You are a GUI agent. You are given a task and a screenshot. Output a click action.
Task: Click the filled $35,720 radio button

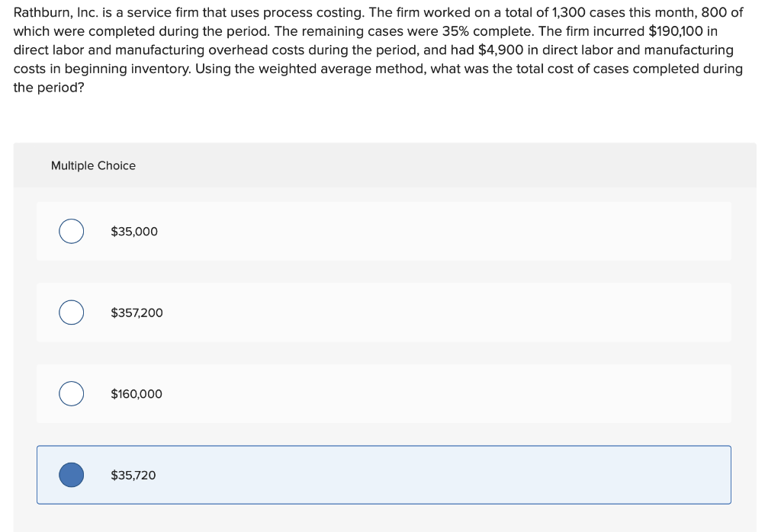[x=71, y=474]
